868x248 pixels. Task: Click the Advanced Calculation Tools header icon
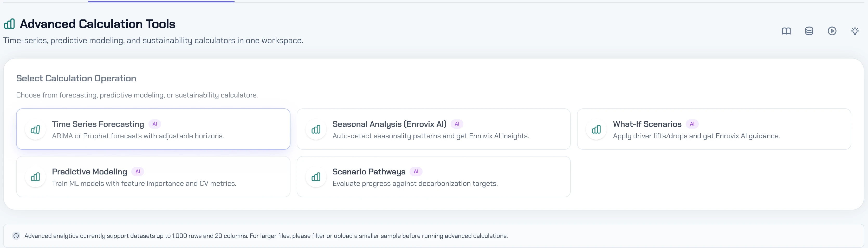[x=9, y=24]
